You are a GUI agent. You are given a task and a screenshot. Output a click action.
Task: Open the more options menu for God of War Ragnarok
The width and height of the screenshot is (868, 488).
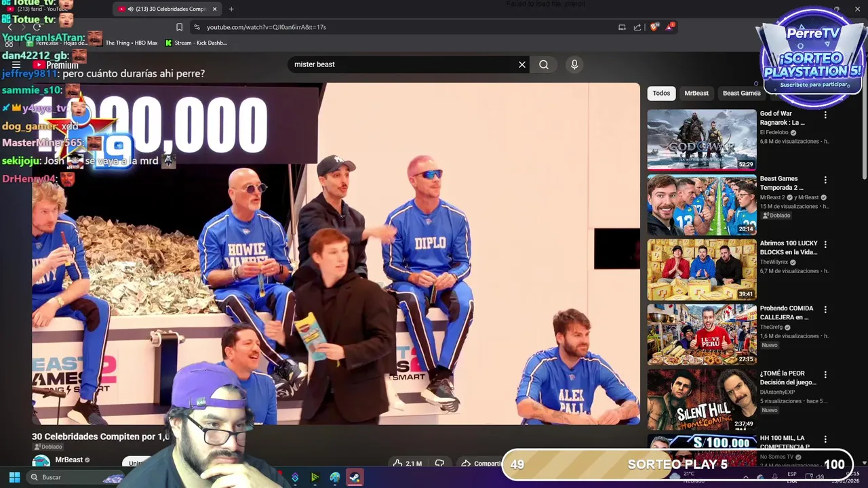coord(825,115)
